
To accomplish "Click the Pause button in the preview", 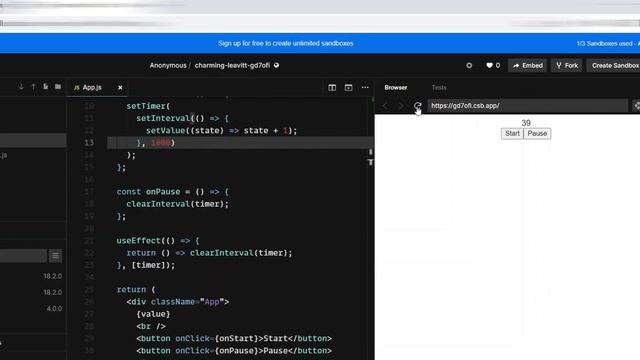I will pyautogui.click(x=537, y=133).
